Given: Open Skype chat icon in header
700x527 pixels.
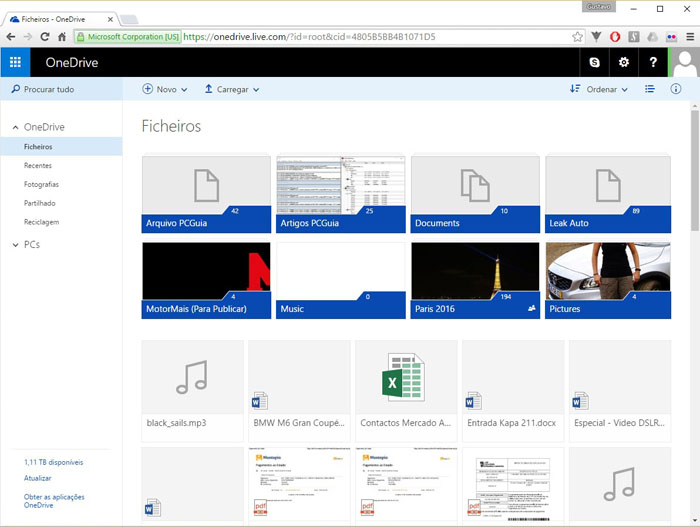Looking at the screenshot, I should pyautogui.click(x=594, y=62).
